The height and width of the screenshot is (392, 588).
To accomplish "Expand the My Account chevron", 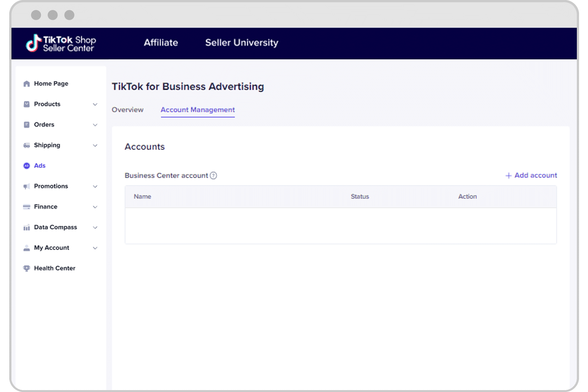I will pos(95,248).
